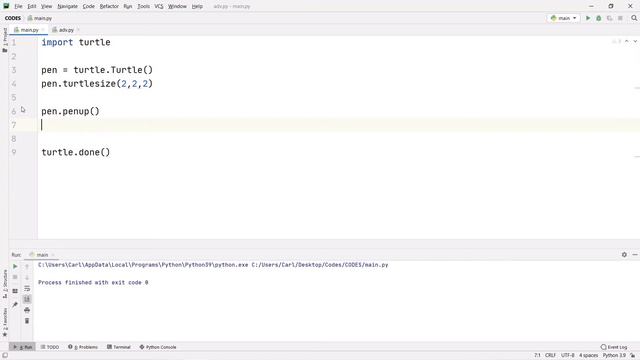Stop process in the Run panel
The image size is (640, 360).
click(15, 277)
